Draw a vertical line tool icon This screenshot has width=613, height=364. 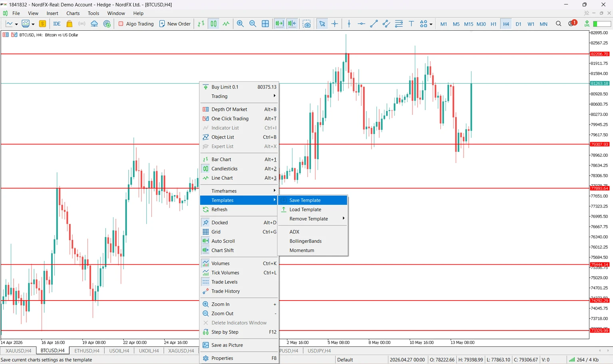click(x=349, y=24)
